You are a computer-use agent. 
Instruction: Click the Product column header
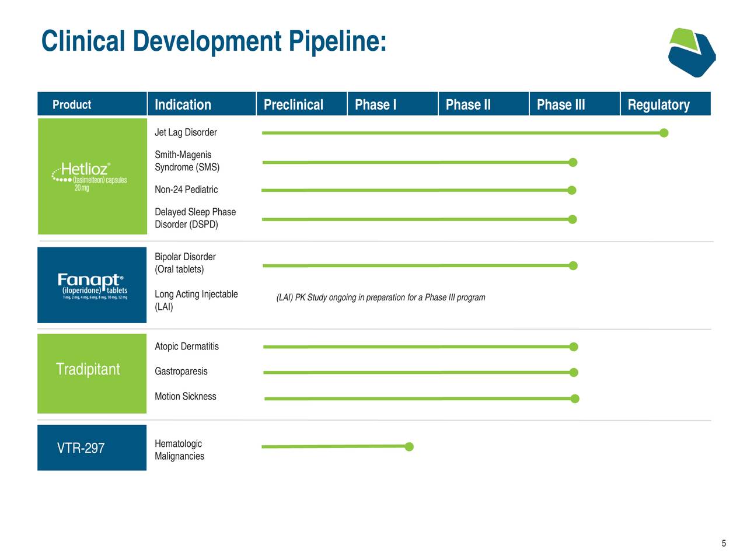coord(92,104)
